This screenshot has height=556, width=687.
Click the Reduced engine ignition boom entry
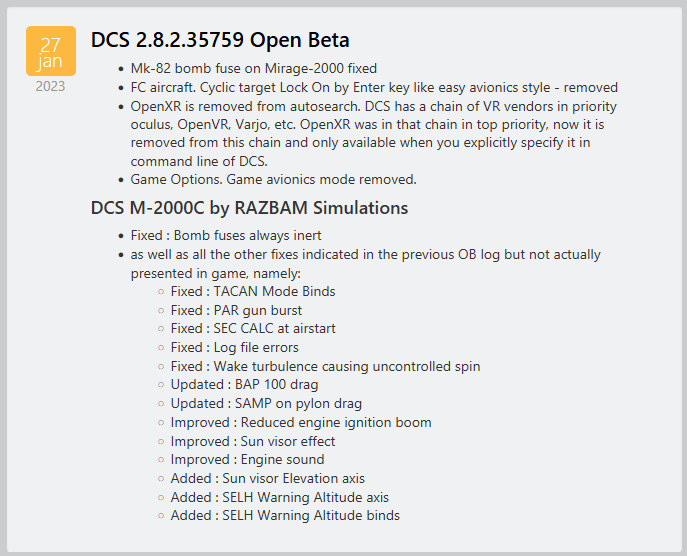301,422
